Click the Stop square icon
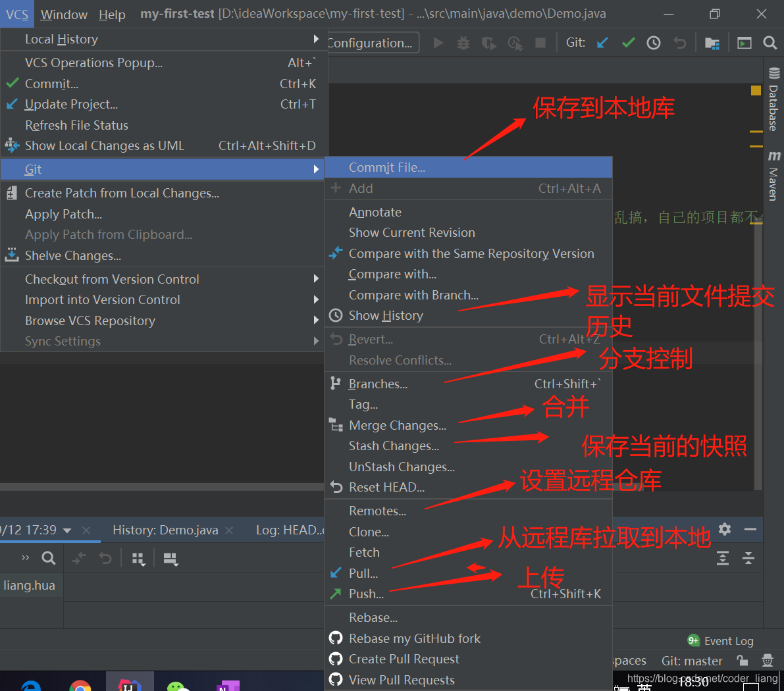The height and width of the screenshot is (691, 784). [540, 43]
